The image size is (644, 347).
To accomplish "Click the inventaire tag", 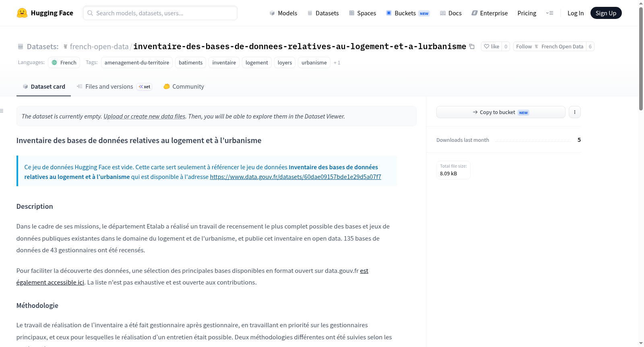I will coord(224,62).
